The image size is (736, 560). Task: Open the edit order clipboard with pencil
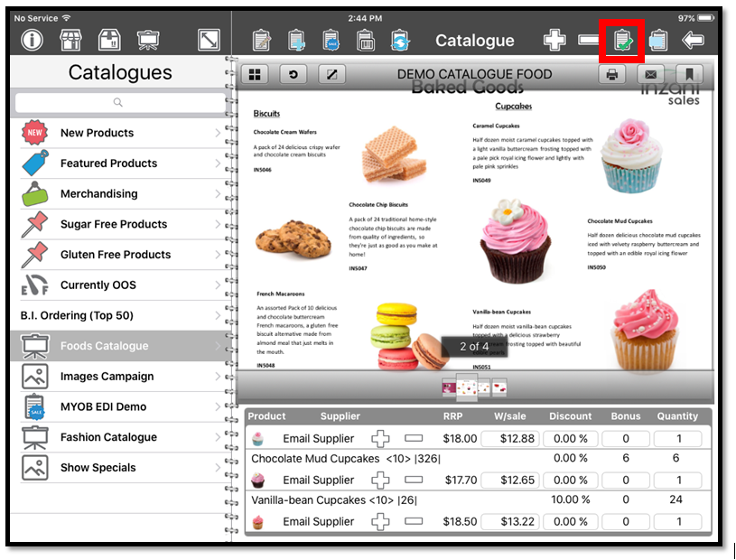point(261,41)
